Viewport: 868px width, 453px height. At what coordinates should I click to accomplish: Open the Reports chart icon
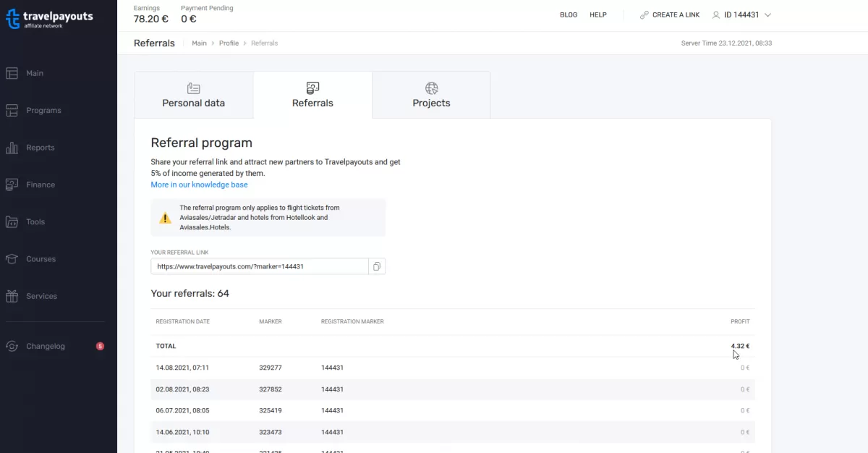tap(12, 148)
